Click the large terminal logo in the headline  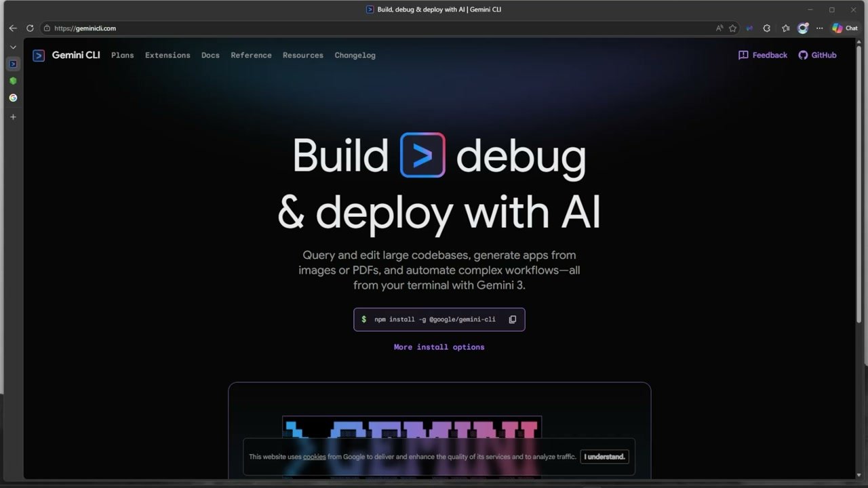[x=422, y=155]
